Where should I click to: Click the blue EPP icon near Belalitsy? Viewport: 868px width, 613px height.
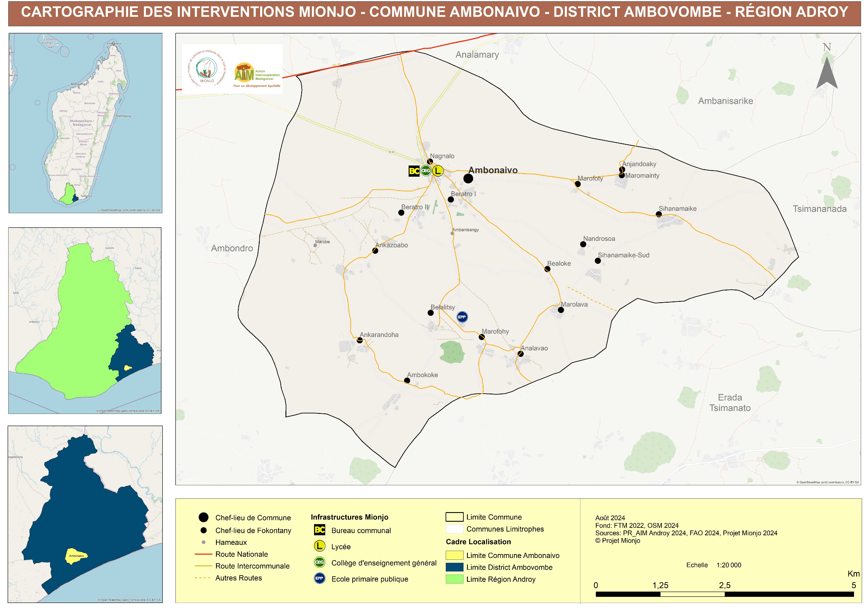click(462, 317)
